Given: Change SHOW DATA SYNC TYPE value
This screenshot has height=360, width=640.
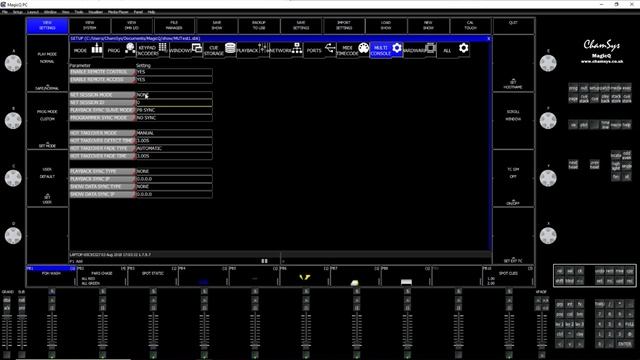Looking at the screenshot, I should (x=174, y=187).
